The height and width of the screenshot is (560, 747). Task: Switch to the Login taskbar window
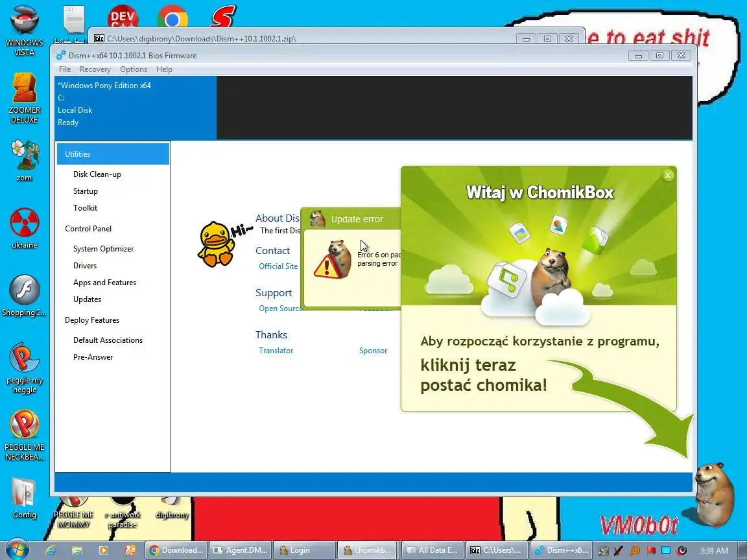pos(304,550)
